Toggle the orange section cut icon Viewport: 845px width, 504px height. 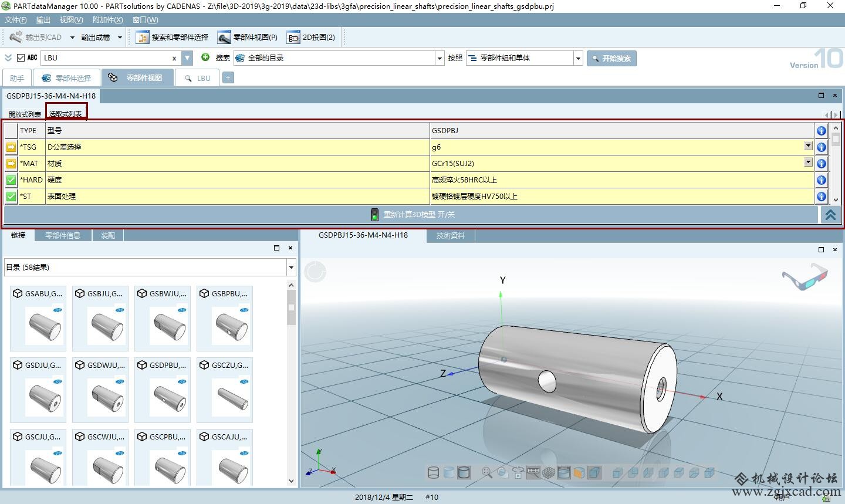pyautogui.click(x=579, y=473)
